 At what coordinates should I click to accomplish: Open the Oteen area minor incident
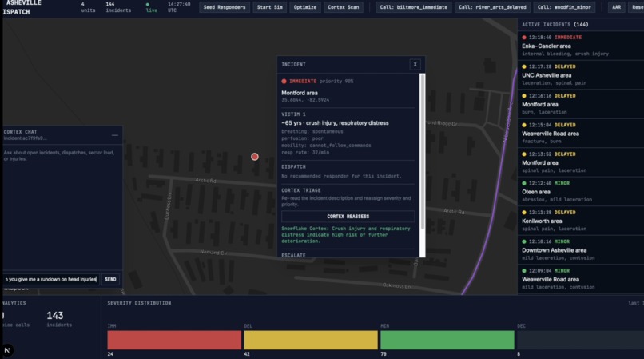(x=580, y=191)
